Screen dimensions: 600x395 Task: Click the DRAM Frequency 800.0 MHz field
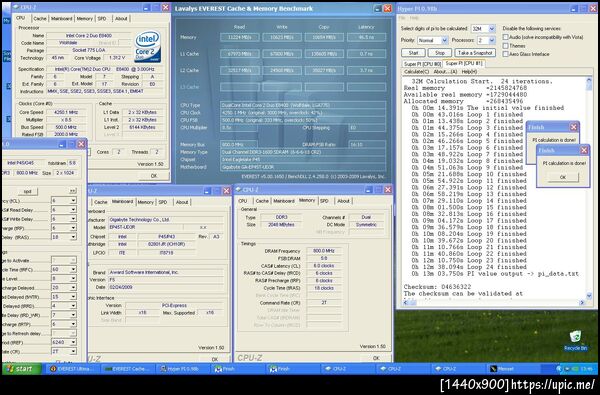click(x=324, y=251)
